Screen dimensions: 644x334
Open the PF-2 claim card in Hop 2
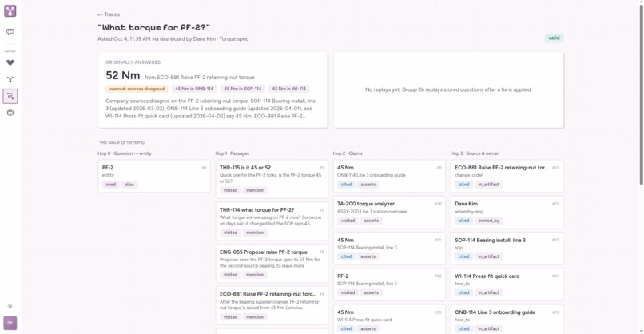[x=389, y=284]
